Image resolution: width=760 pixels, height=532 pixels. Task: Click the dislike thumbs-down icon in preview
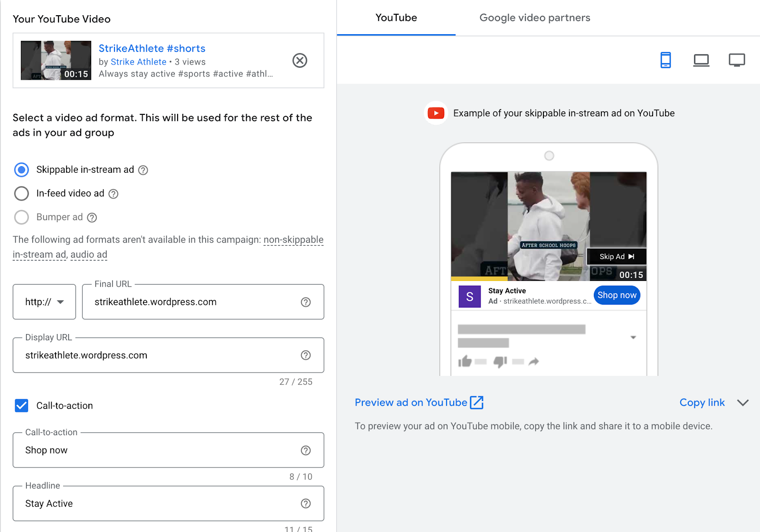[500, 362]
